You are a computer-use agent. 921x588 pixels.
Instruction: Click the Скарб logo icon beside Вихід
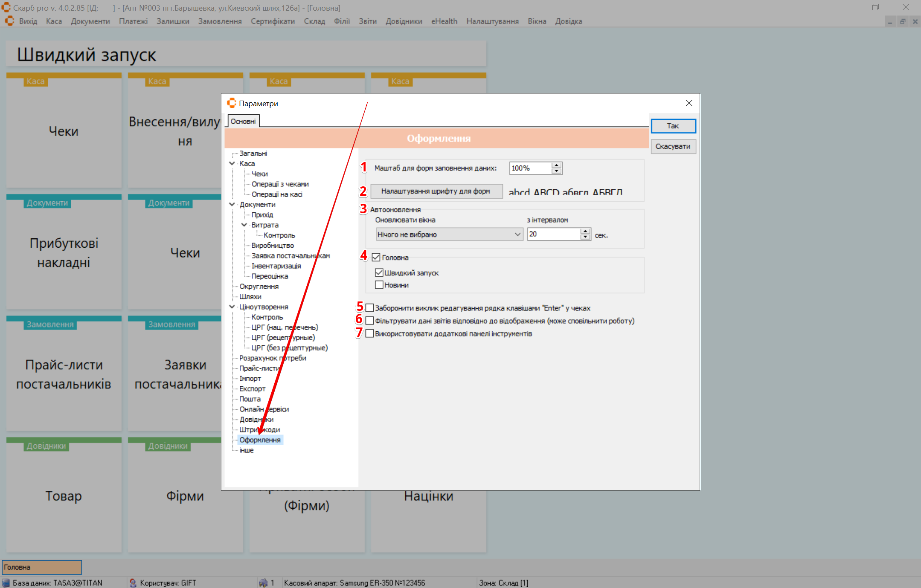point(9,21)
